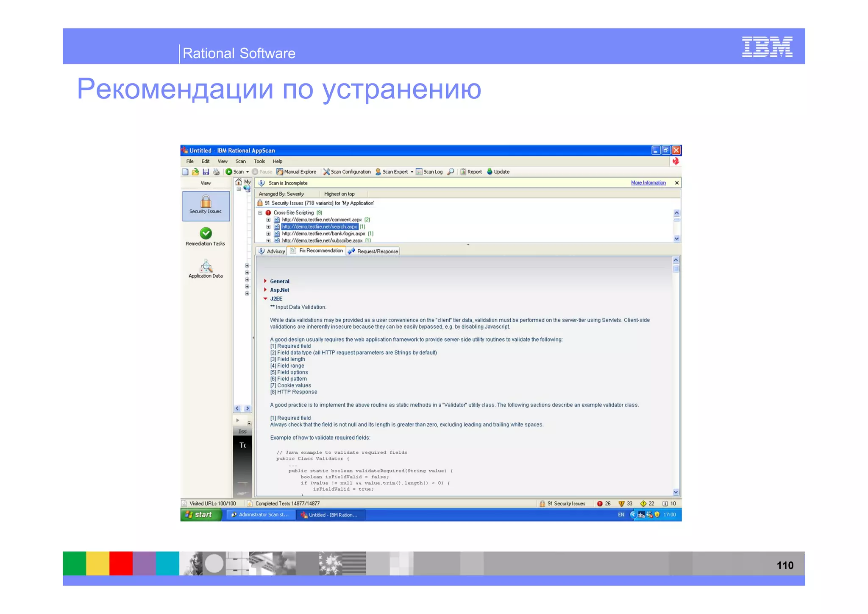
Task: Expand the comment.aspx URL node
Action: click(268, 220)
